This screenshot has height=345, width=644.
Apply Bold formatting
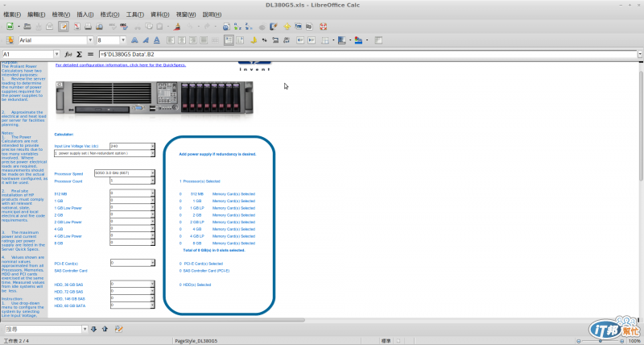coord(134,39)
